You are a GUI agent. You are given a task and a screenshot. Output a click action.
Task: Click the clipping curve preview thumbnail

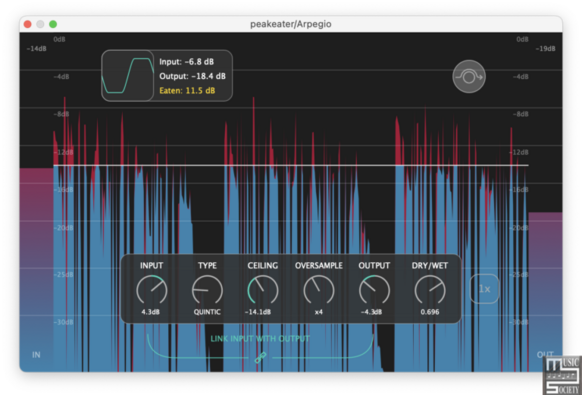[127, 76]
